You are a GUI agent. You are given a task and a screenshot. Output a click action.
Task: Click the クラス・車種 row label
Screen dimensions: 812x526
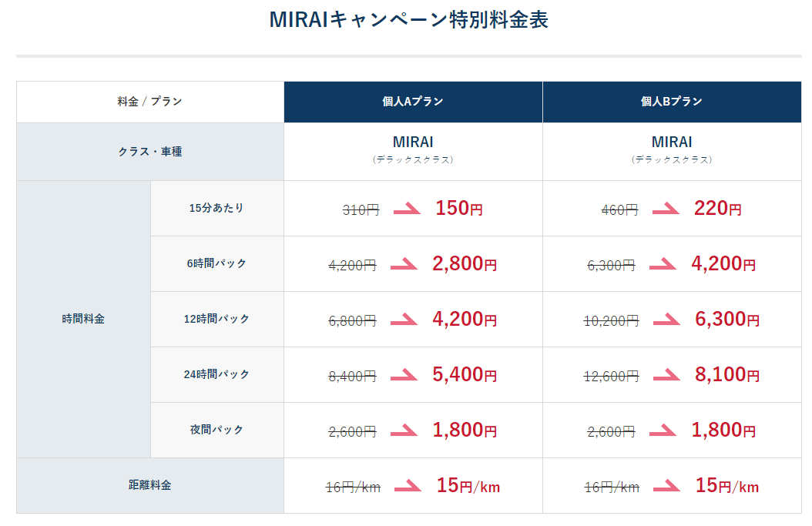(x=149, y=152)
